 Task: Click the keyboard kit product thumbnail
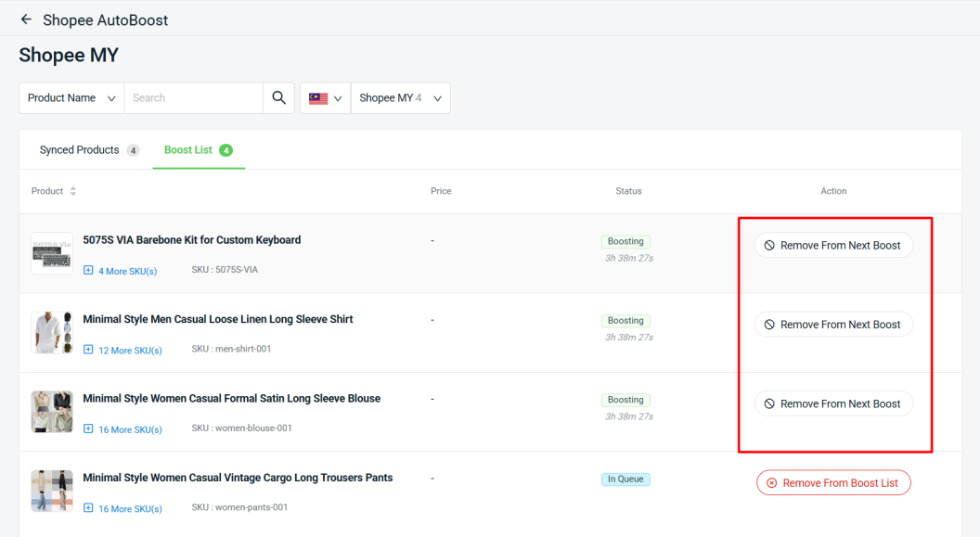coord(52,253)
